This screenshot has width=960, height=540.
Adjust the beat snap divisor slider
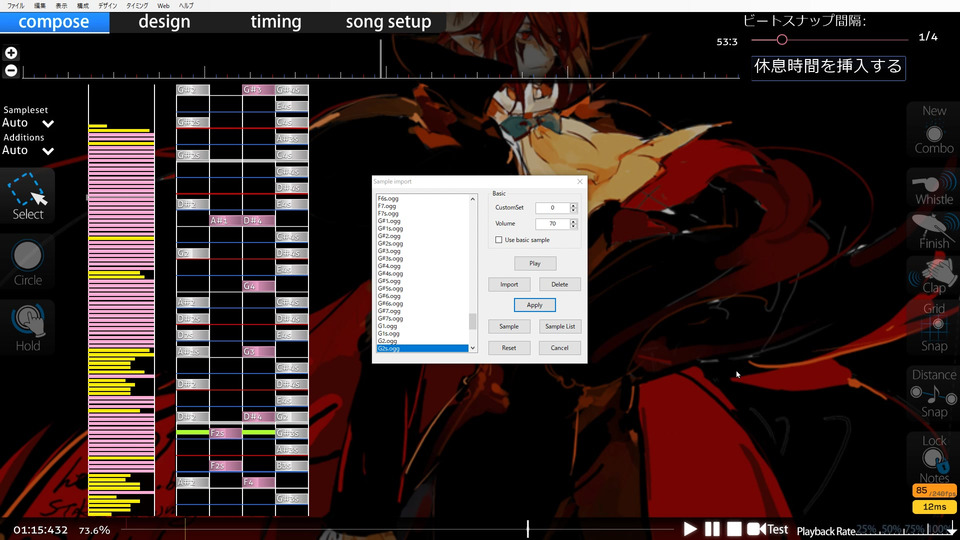click(x=782, y=40)
